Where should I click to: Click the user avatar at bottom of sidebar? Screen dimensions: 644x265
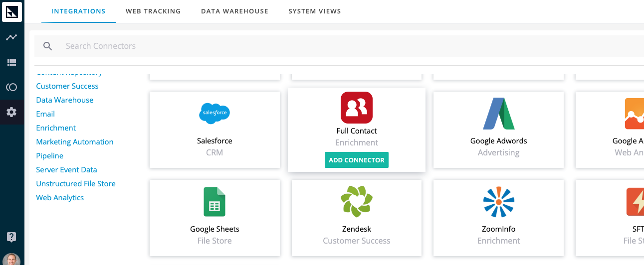(12, 260)
